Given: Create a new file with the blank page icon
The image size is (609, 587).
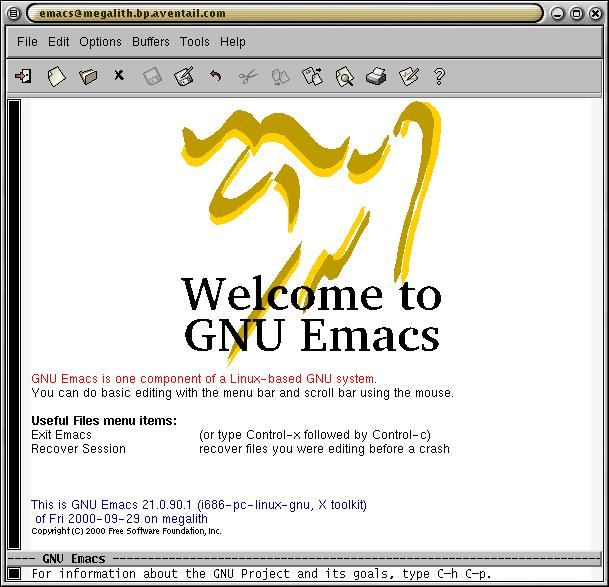Looking at the screenshot, I should (56, 76).
